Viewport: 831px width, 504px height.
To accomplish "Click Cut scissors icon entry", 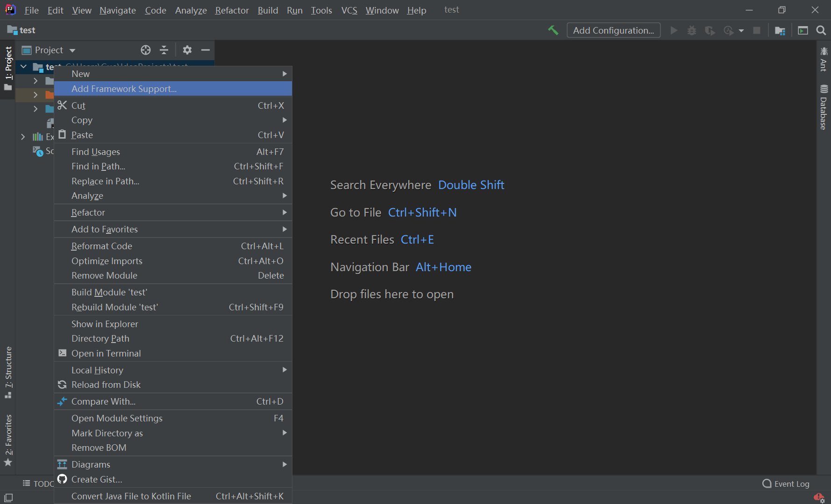I will 173,105.
